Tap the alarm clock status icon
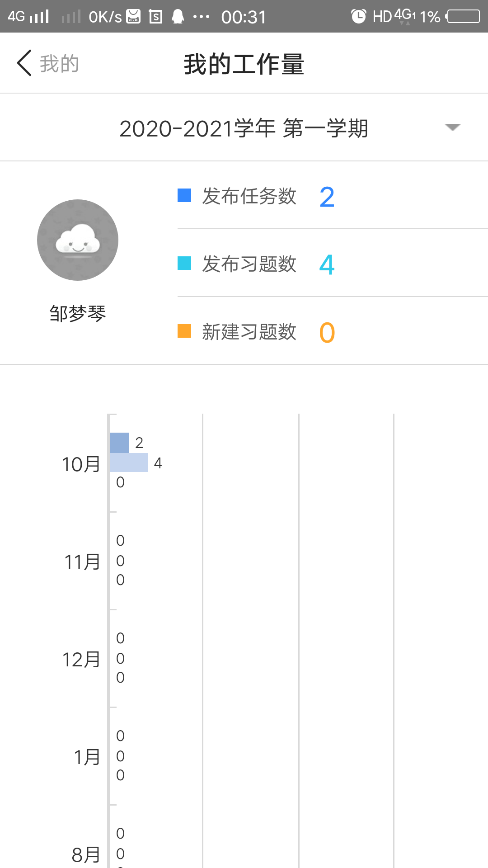 point(358,17)
